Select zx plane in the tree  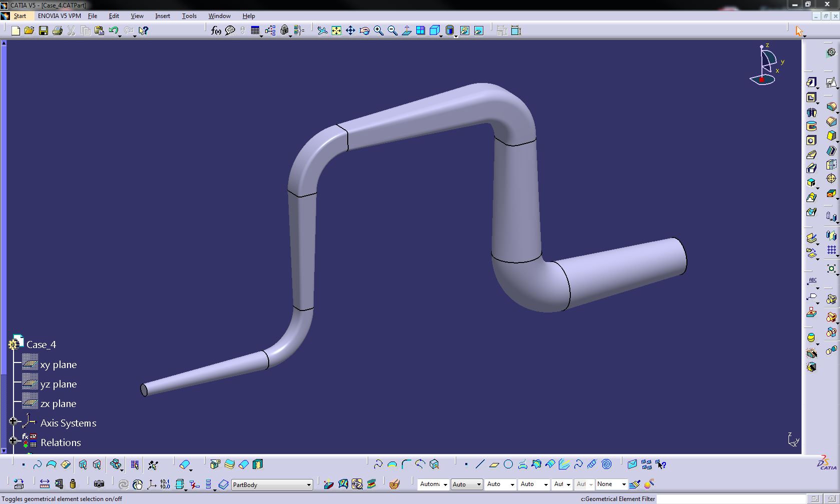[x=59, y=403]
